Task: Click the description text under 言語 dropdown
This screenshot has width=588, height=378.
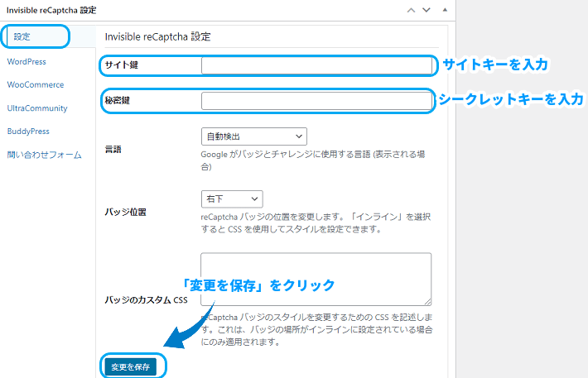Action: (313, 160)
